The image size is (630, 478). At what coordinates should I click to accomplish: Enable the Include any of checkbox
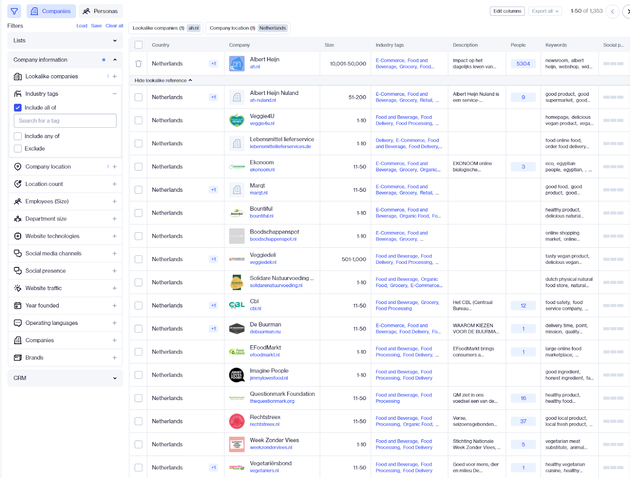18,136
